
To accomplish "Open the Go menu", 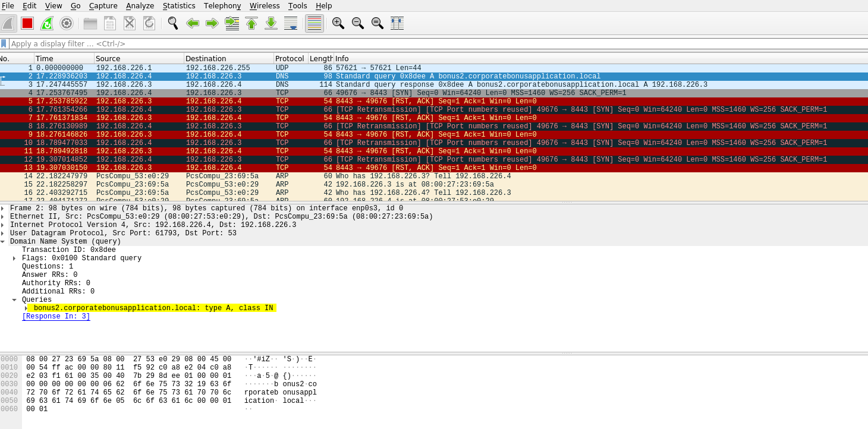I will 76,5.
